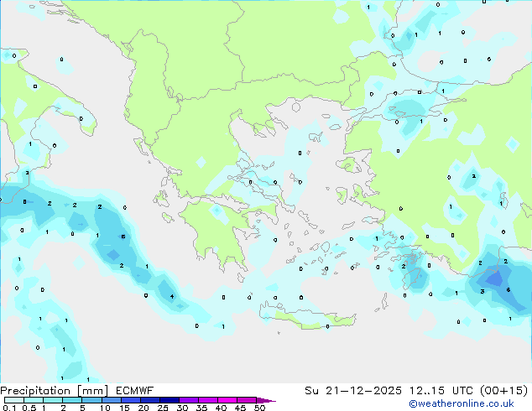Image resolution: width=532 pixels, height=411 pixels.
Task: Click the 1–2 mm legend color swatch
Action: point(53,400)
